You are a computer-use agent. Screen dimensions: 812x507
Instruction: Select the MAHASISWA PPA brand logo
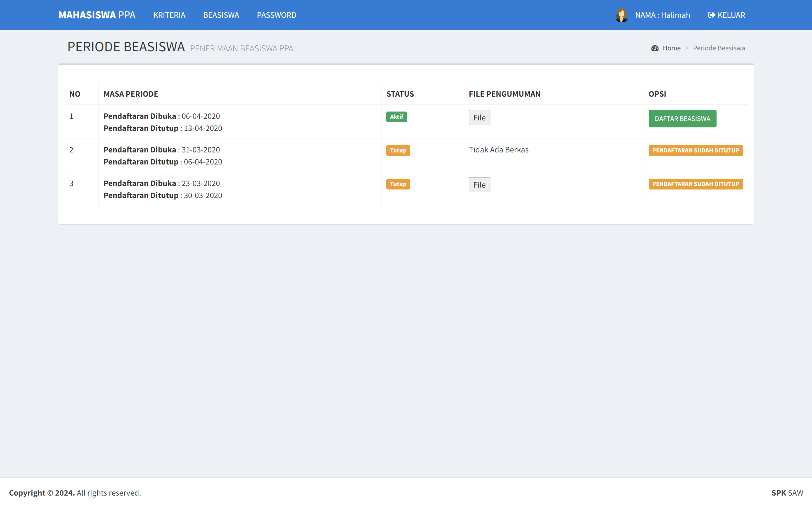coord(97,15)
